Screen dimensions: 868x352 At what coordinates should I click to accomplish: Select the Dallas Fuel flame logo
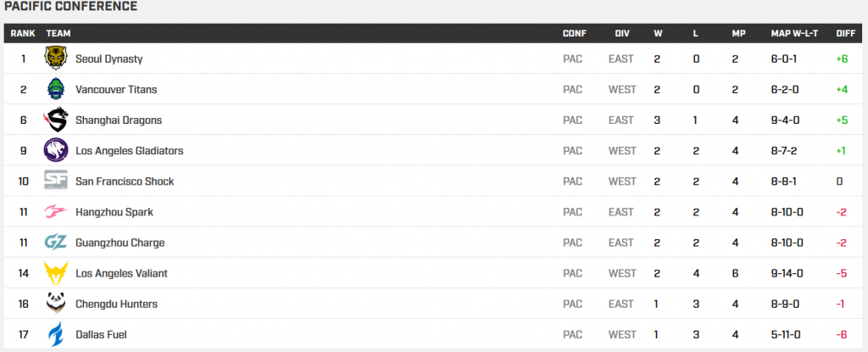[56, 334]
